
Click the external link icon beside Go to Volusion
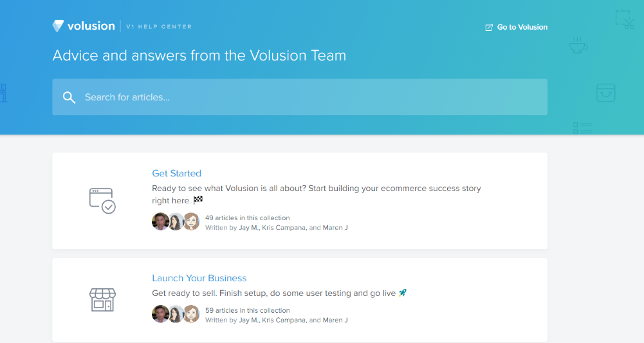click(489, 28)
